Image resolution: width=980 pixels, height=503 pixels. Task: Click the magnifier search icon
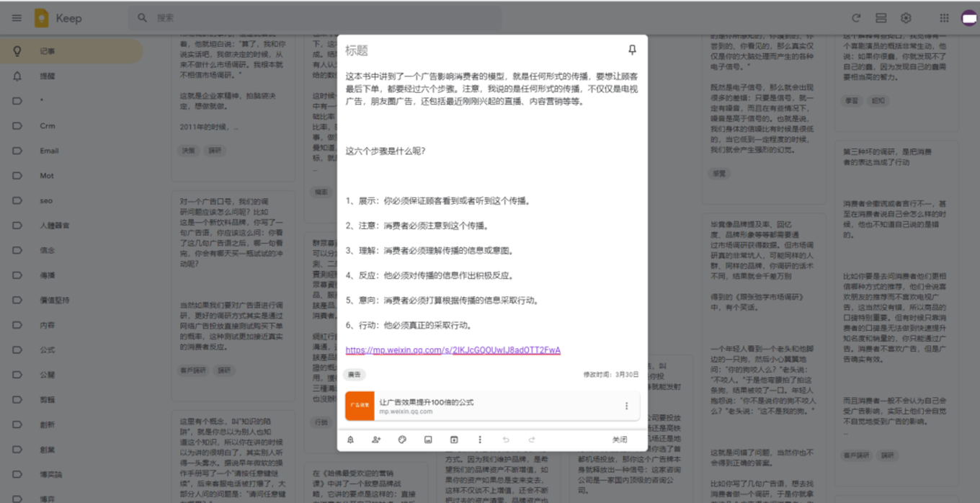142,18
